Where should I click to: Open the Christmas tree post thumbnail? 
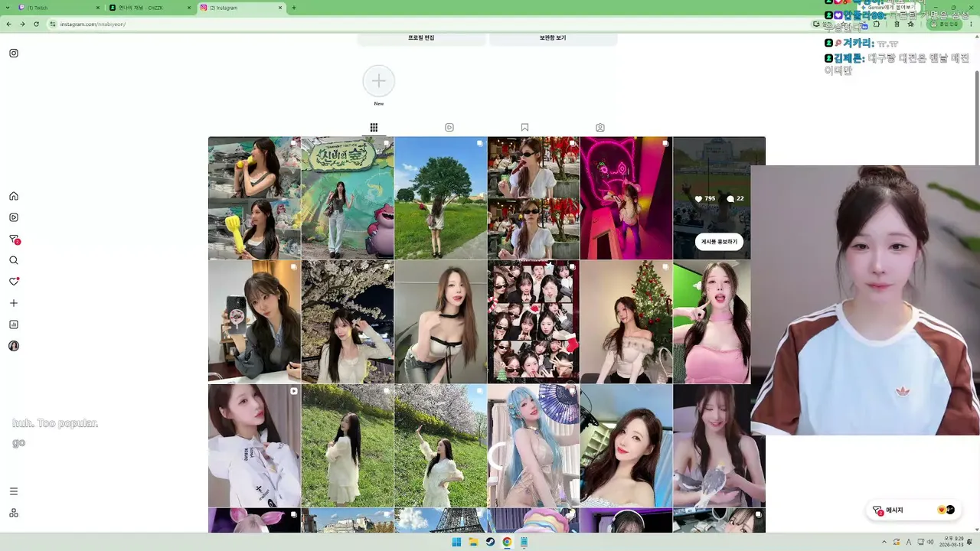626,321
